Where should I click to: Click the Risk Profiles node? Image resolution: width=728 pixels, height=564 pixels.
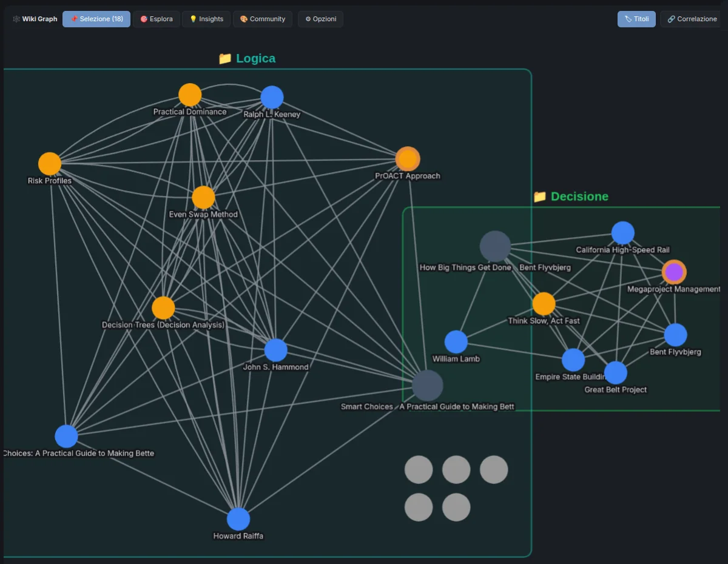tap(50, 164)
